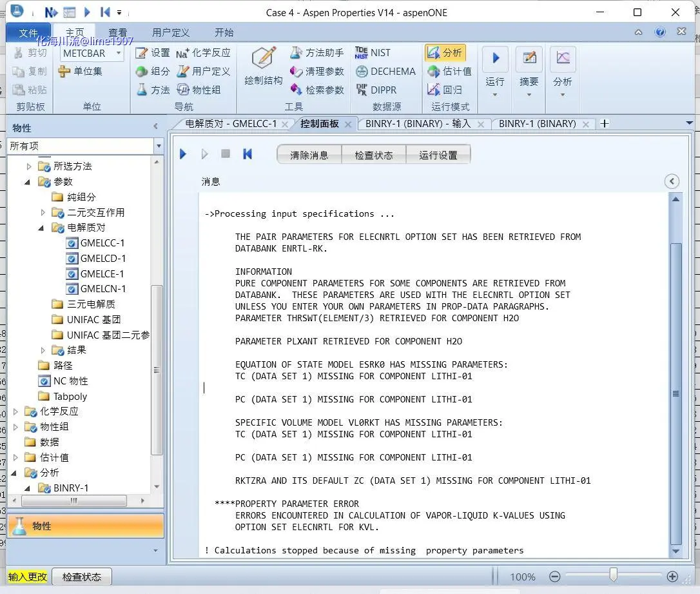The width and height of the screenshot is (700, 594).
Task: Click the step button in the control panel
Action: (x=204, y=154)
